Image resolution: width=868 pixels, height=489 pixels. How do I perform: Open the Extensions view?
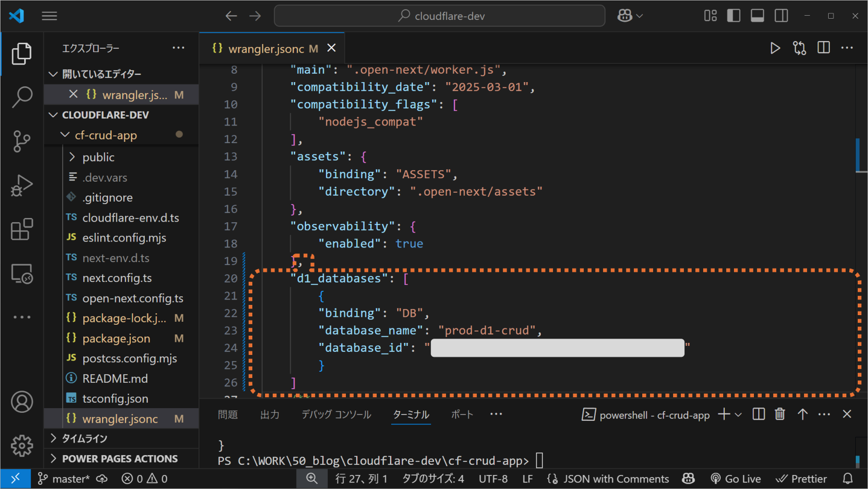tap(22, 230)
